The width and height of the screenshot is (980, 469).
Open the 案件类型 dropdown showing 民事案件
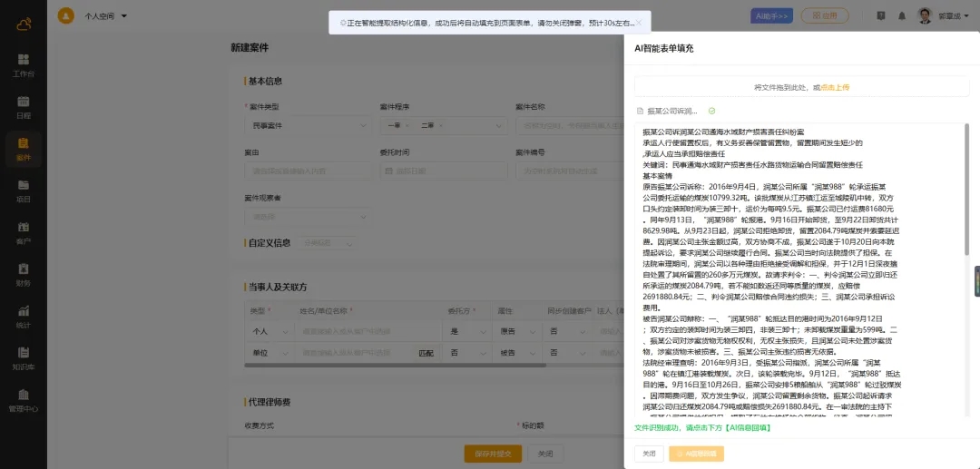point(305,125)
